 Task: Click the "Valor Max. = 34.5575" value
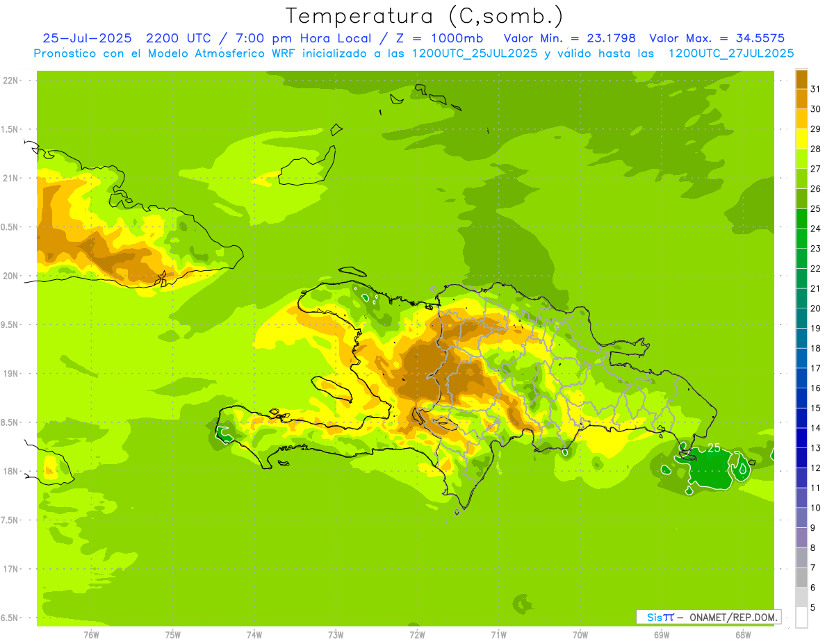tap(717, 38)
